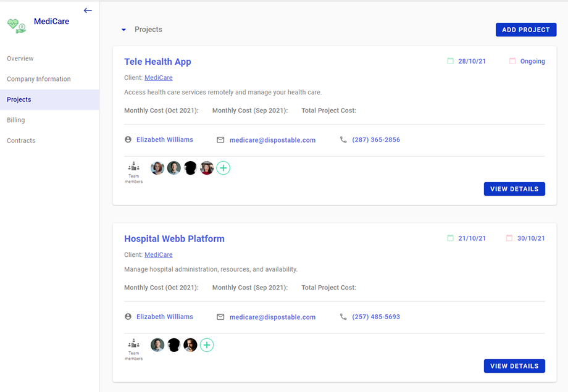Image resolution: width=568 pixels, height=392 pixels.
Task: Select fourth team member avatar in Tele Health App
Action: [x=207, y=168]
